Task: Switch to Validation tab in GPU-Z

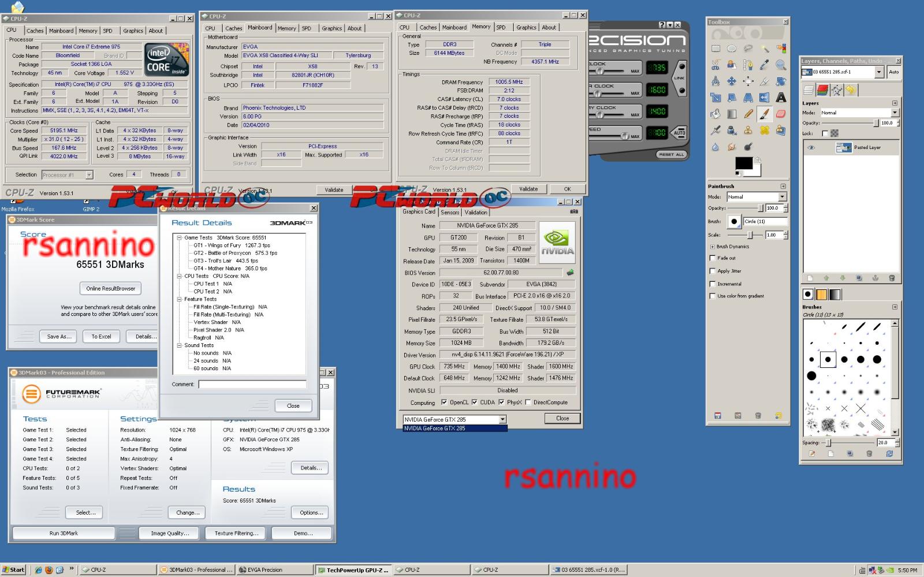Action: click(476, 213)
